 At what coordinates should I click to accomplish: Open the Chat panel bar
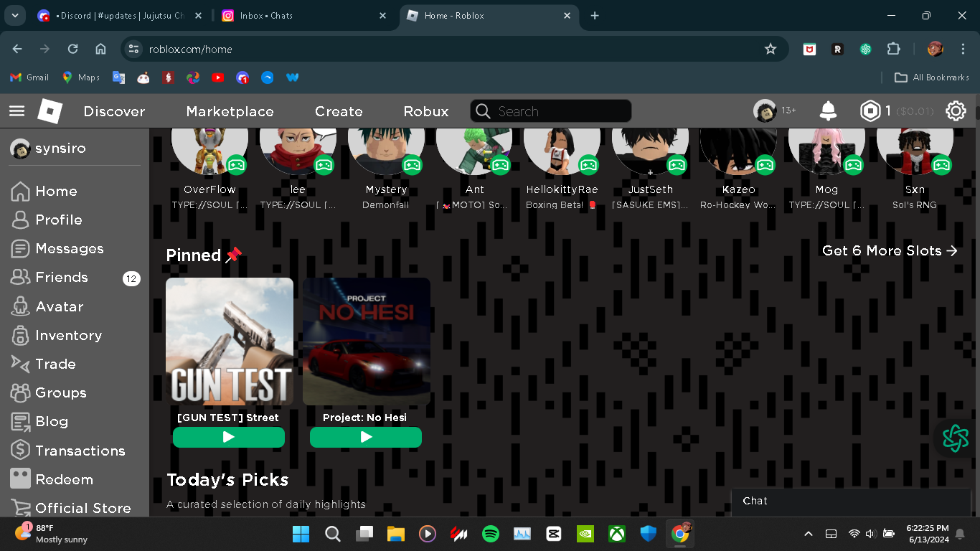click(x=851, y=501)
